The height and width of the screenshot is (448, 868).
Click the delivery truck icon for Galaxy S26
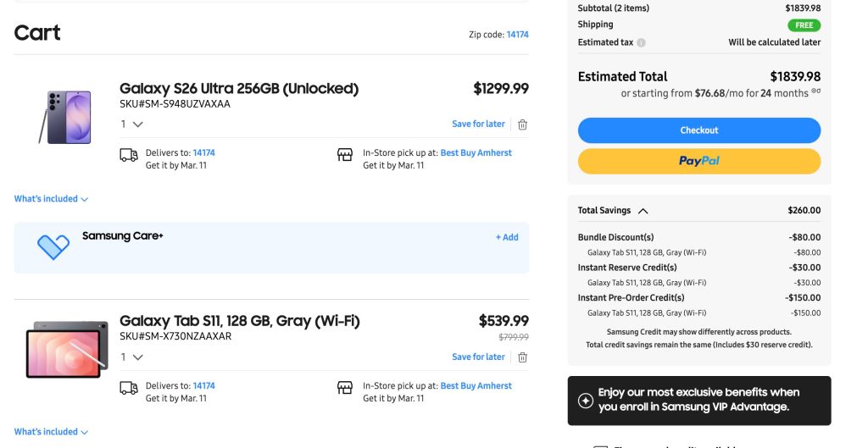click(x=129, y=155)
